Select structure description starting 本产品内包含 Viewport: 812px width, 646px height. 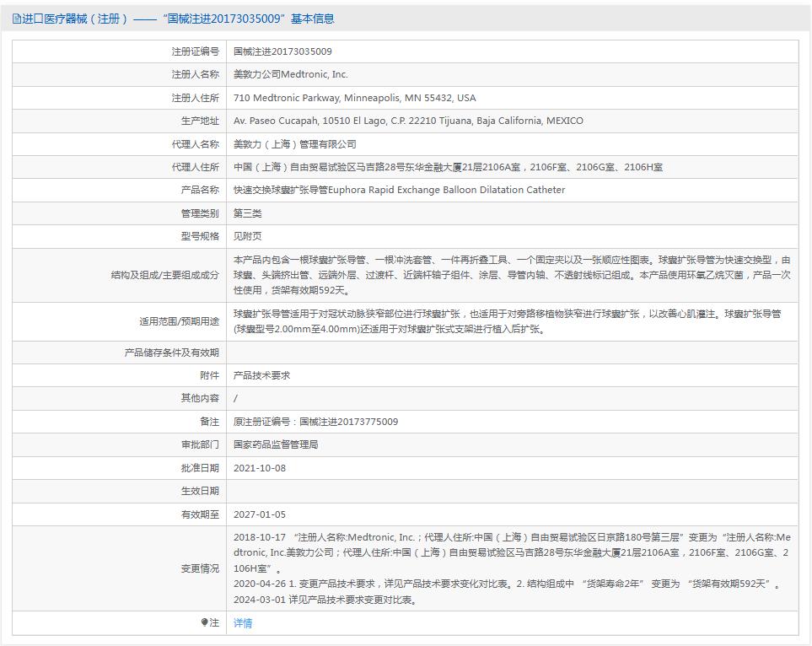[512, 275]
